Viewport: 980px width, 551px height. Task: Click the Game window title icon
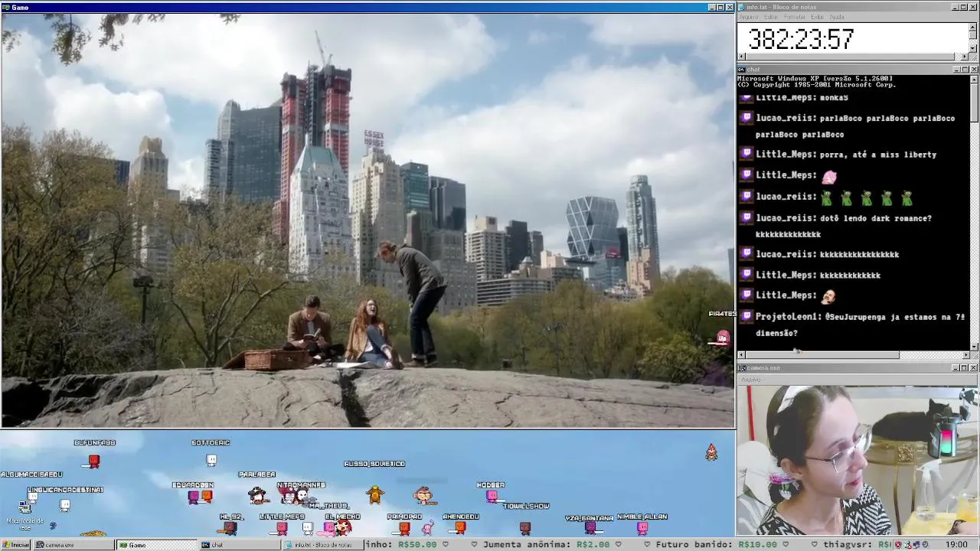pyautogui.click(x=5, y=7)
